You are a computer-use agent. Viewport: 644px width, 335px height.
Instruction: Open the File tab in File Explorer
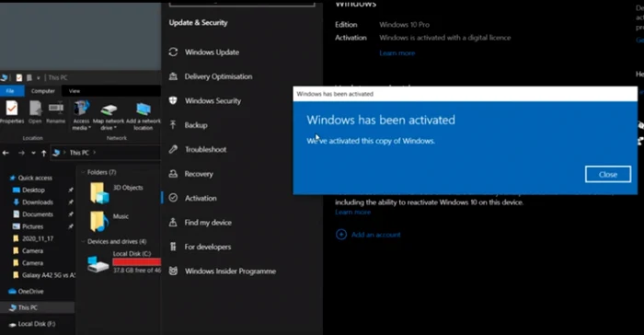[x=10, y=91]
